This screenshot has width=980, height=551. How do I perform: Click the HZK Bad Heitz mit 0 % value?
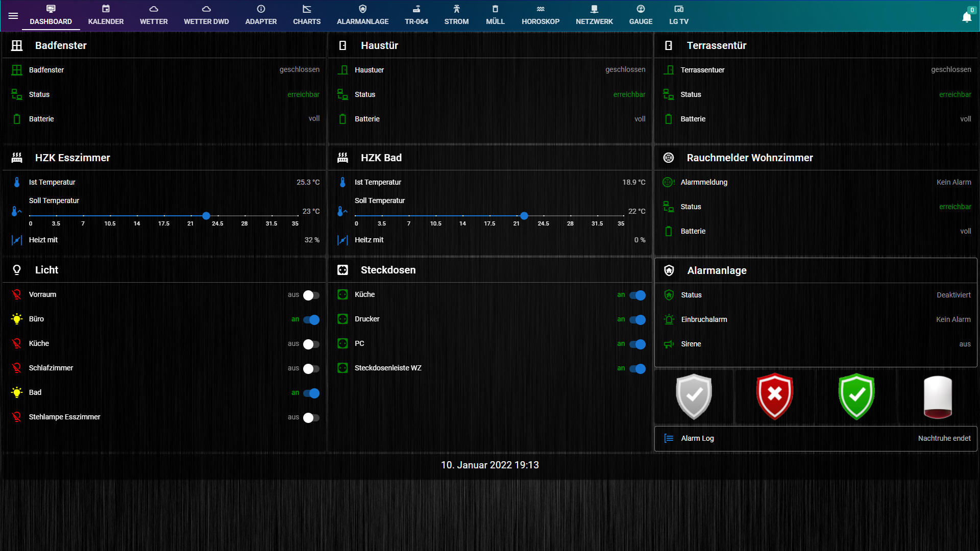[x=640, y=240]
